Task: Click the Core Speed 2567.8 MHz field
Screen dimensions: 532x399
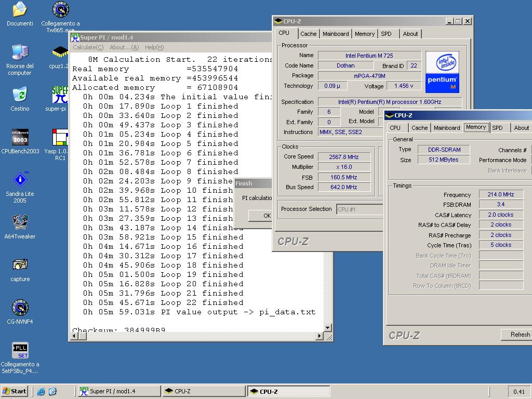Action: tap(344, 157)
